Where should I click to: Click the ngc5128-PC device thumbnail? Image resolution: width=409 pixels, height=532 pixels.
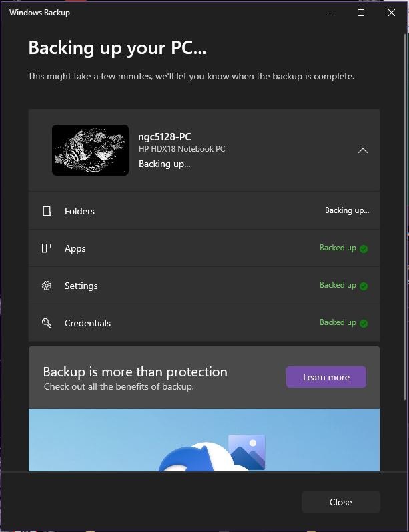[x=90, y=150]
